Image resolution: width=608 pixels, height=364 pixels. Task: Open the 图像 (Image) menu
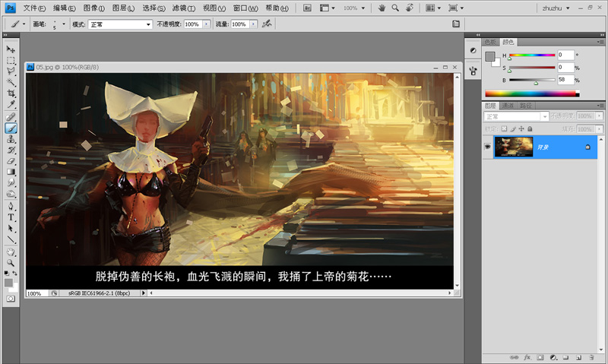click(93, 8)
